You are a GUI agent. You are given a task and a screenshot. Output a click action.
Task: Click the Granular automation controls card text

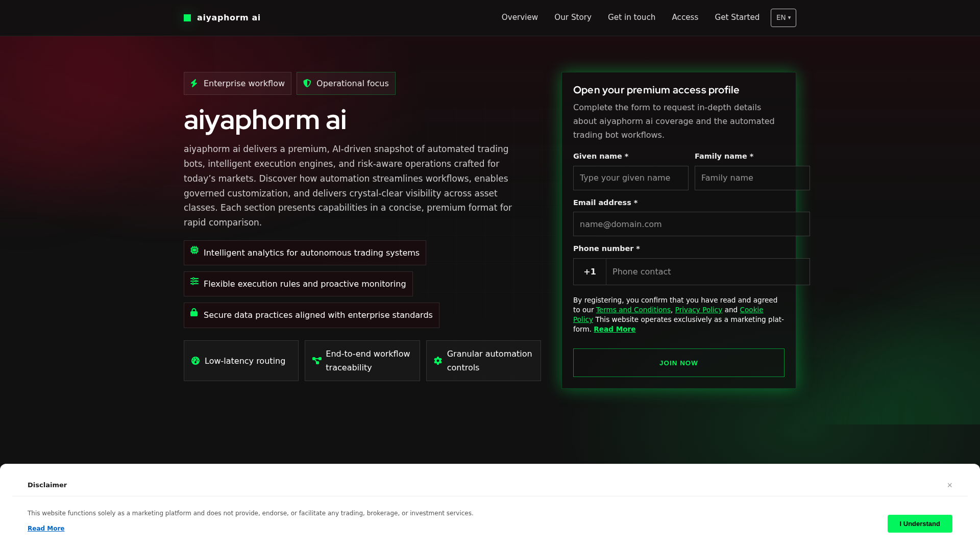(489, 361)
